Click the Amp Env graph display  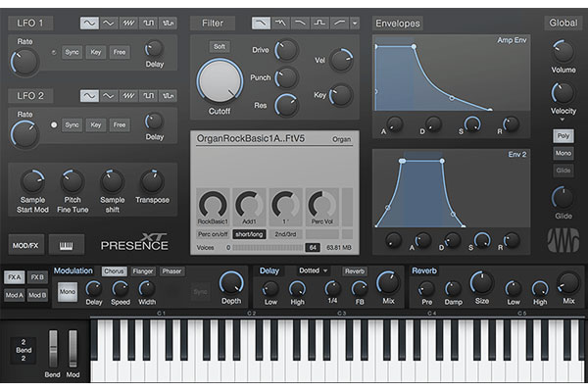(x=451, y=73)
